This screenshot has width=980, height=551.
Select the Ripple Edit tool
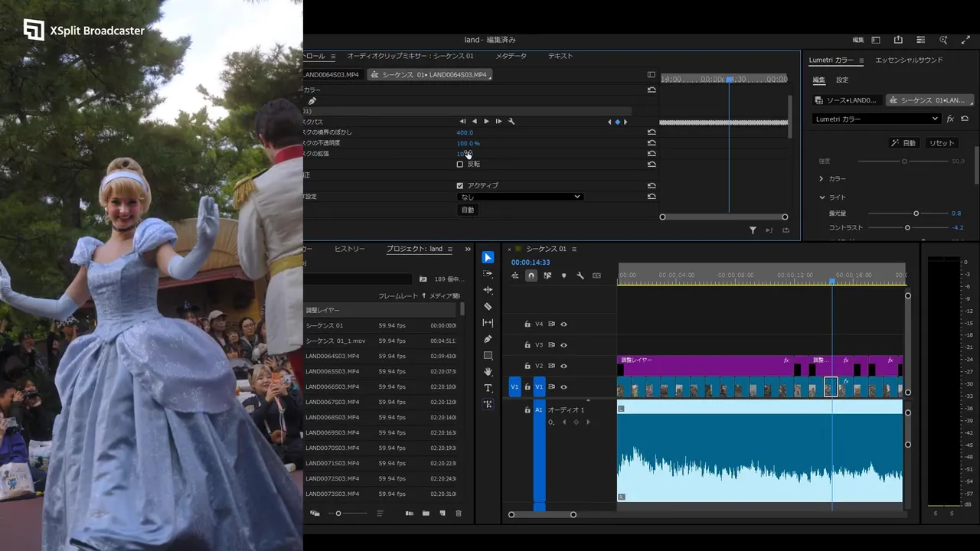coord(488,290)
